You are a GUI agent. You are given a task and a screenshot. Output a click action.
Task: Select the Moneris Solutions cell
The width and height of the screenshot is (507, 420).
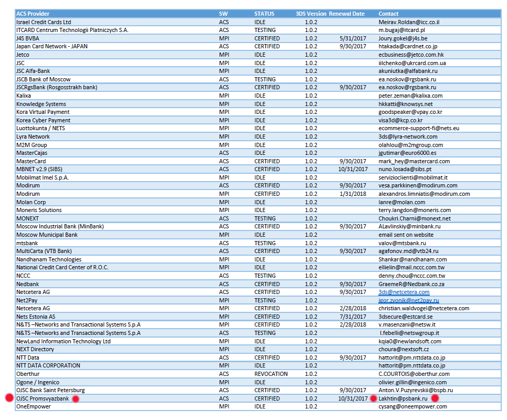coord(39,210)
